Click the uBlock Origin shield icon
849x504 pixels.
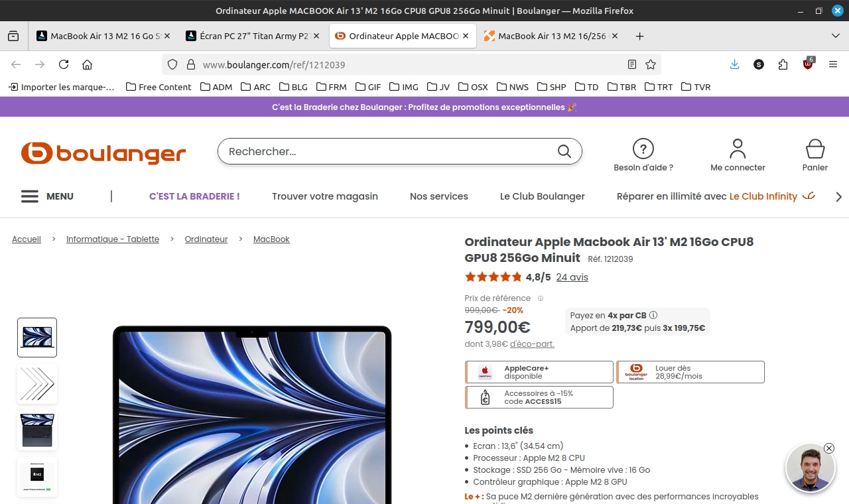pos(808,64)
